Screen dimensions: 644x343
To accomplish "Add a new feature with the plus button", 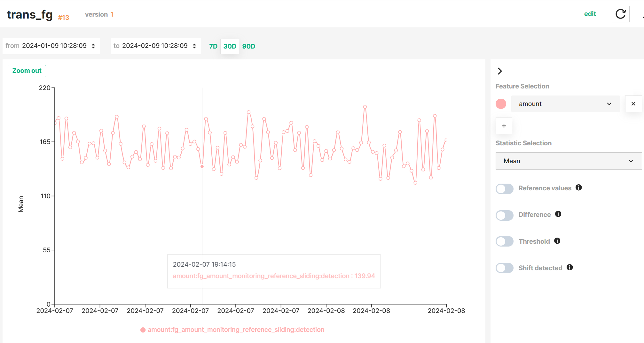I will point(504,126).
